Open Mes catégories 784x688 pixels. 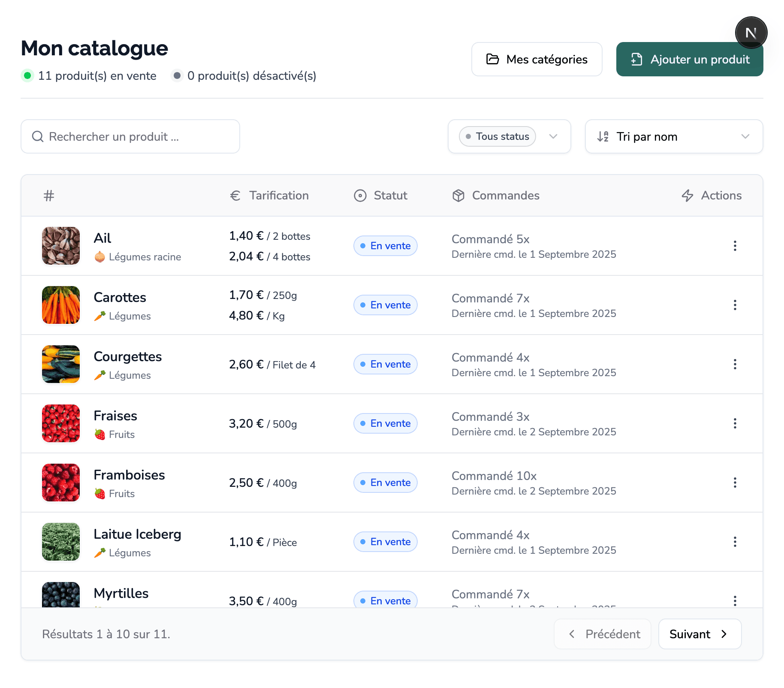[537, 59]
